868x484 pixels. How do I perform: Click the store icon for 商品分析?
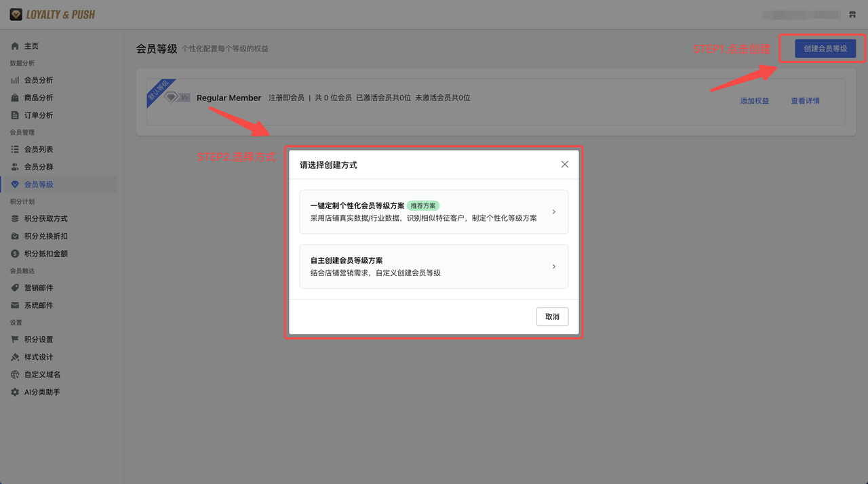[15, 98]
